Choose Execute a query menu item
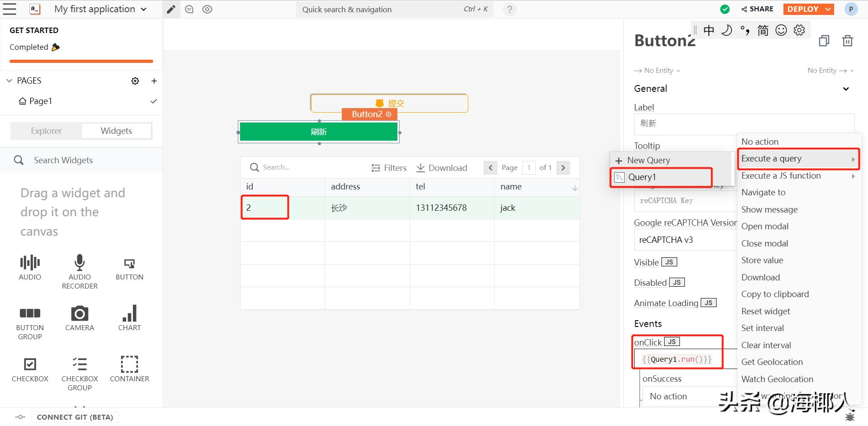 point(798,159)
